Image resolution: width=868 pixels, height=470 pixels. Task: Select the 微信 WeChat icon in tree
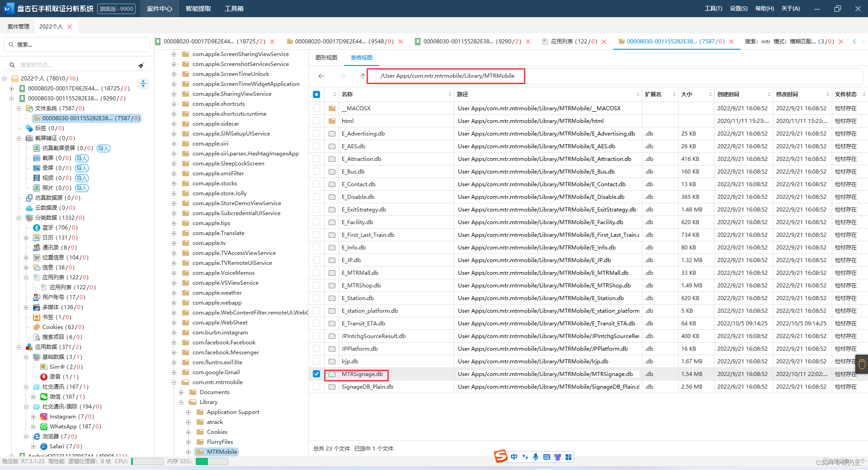44,397
